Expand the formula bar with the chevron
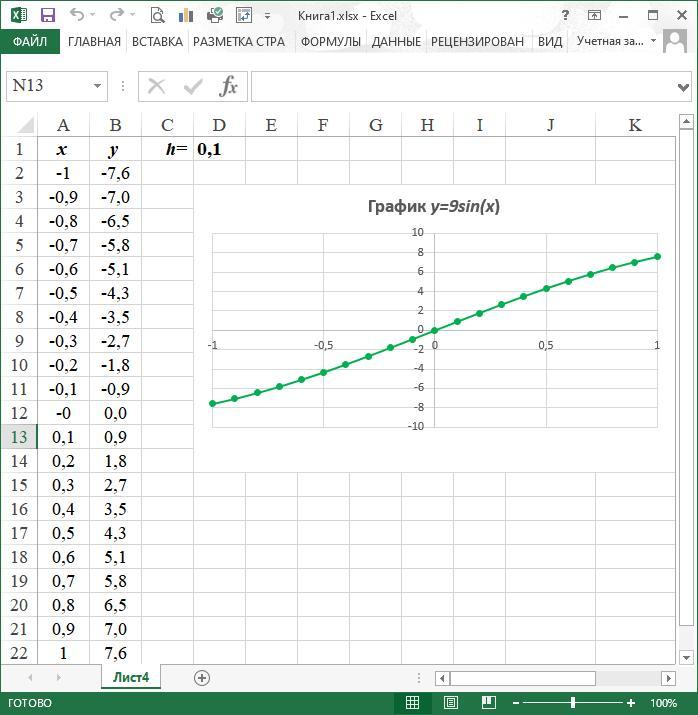The image size is (698, 715). [683, 87]
